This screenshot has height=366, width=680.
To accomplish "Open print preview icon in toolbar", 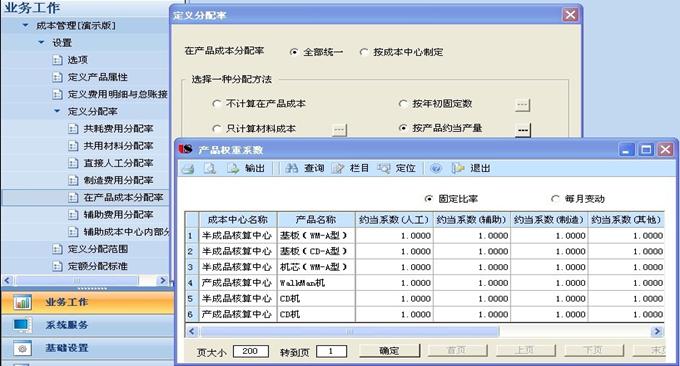I will (210, 169).
